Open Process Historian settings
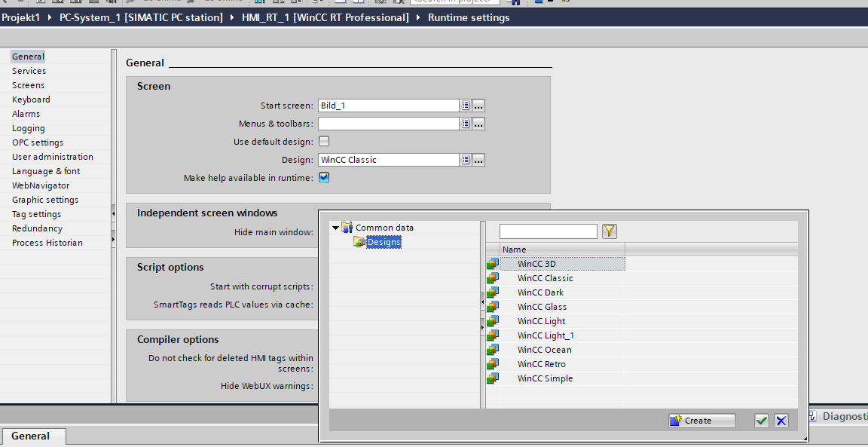 (47, 243)
